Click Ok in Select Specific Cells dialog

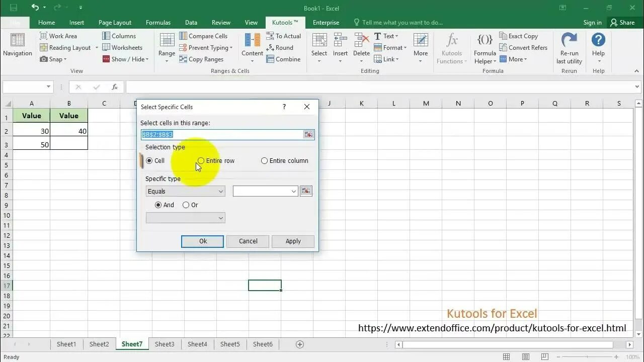pos(202,241)
